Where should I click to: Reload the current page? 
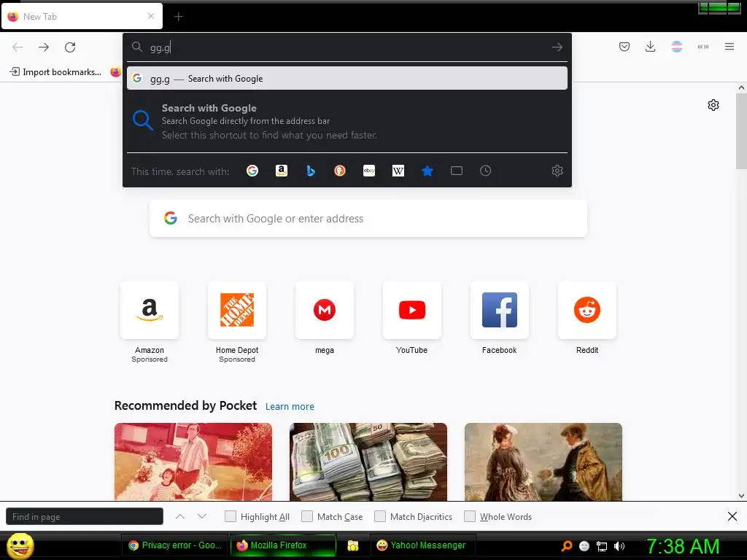[x=70, y=47]
